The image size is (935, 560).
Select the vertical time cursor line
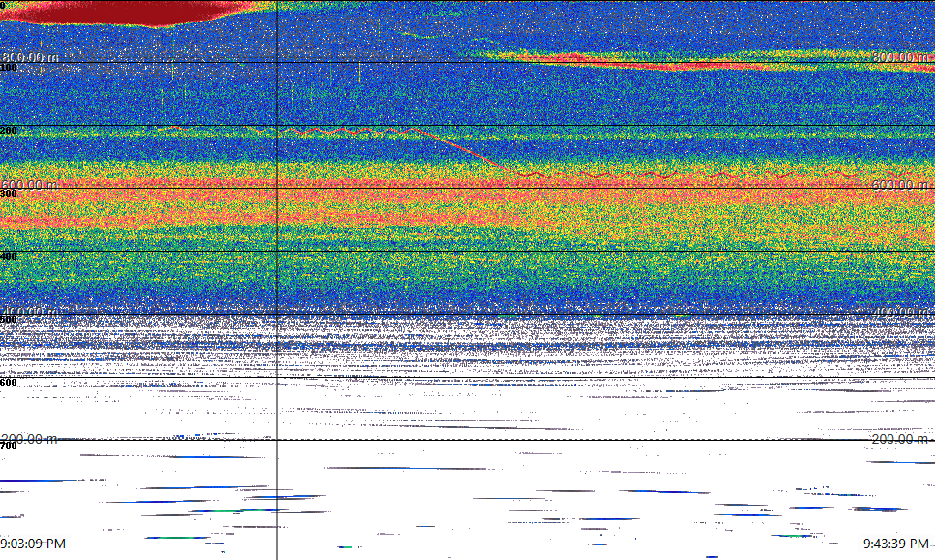coord(277,280)
